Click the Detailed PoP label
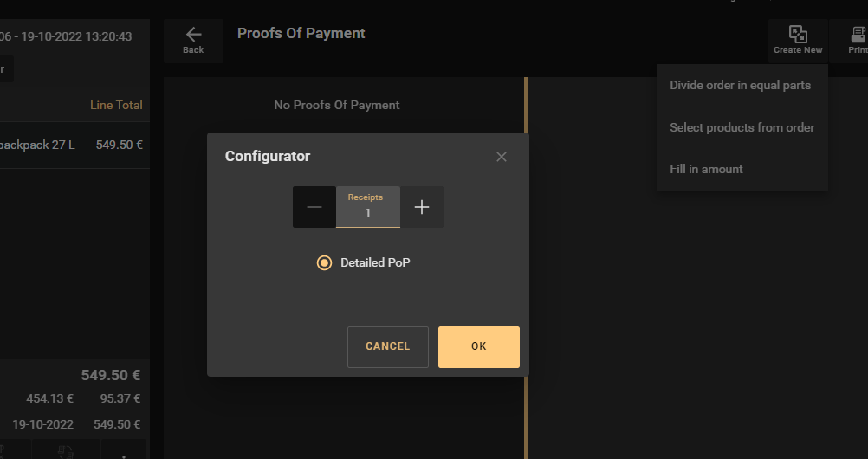Viewport: 868px width, 459px height. pos(375,262)
